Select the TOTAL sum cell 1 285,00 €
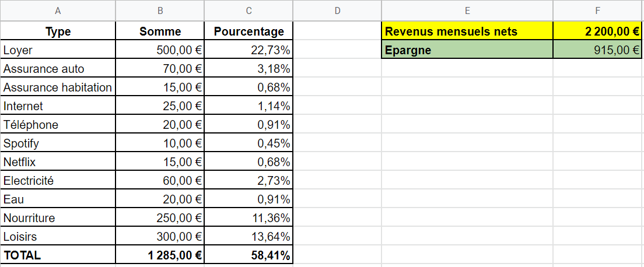This screenshot has height=267, width=644. pos(160,255)
